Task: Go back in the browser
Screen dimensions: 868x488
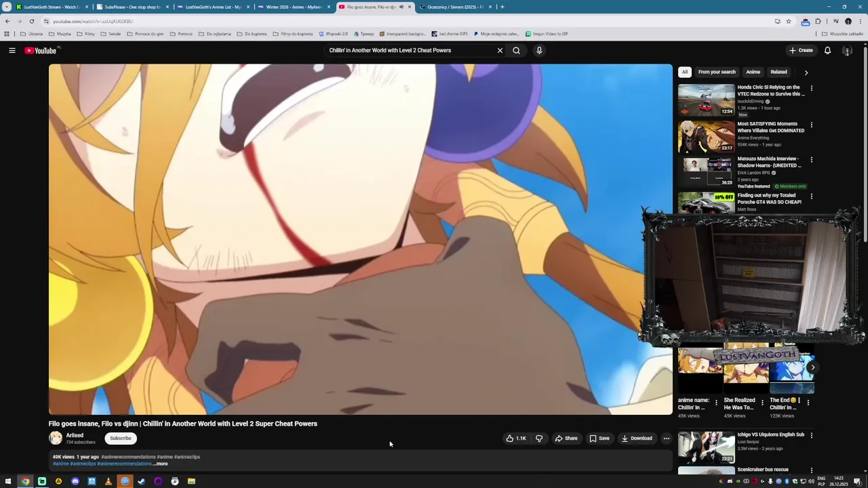Action: (x=7, y=21)
